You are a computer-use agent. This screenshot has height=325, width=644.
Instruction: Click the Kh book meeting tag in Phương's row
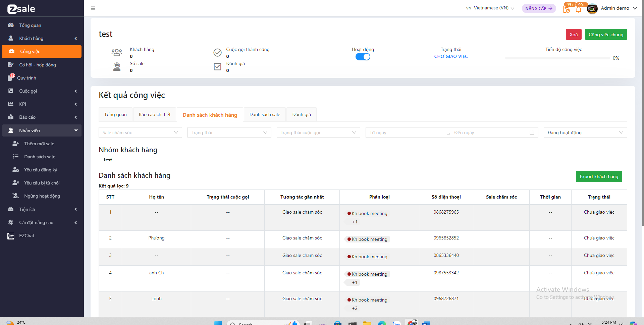367,239
